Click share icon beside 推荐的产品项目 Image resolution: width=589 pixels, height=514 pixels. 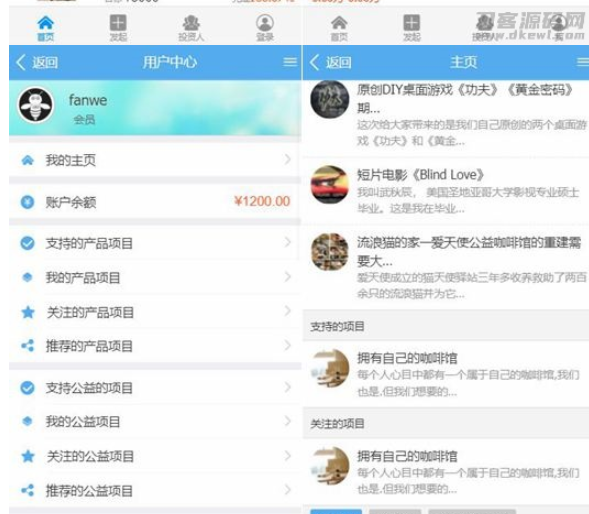(27, 346)
